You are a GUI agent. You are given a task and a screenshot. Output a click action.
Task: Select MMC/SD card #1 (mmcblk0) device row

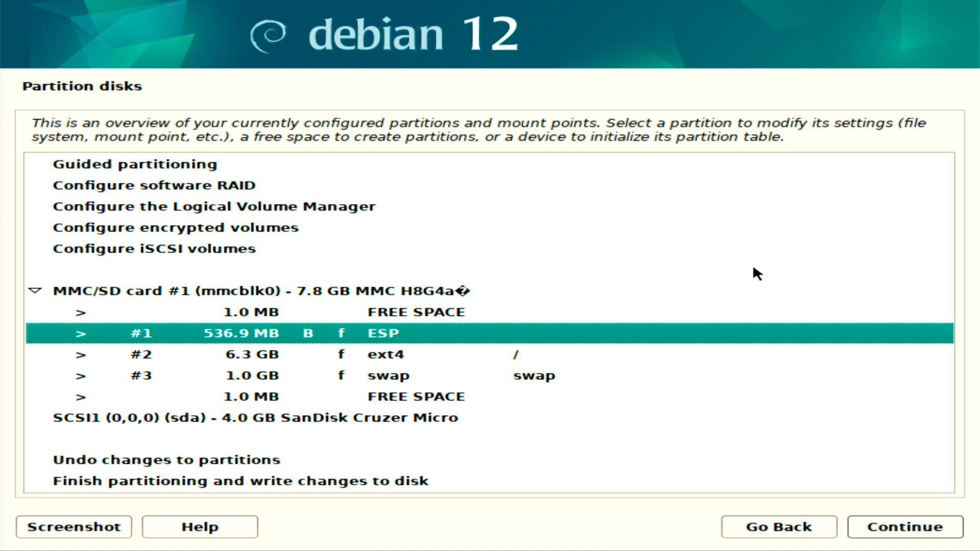[x=489, y=291]
